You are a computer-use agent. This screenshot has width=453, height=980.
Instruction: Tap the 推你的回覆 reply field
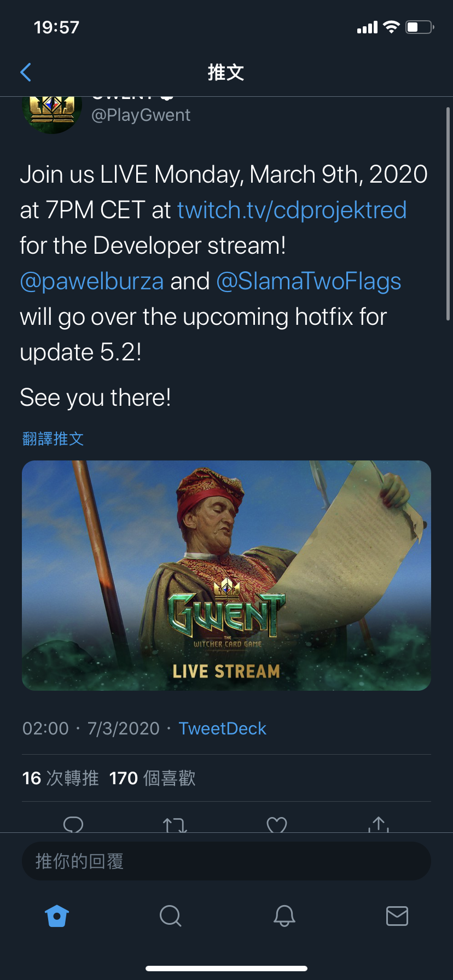click(226, 861)
